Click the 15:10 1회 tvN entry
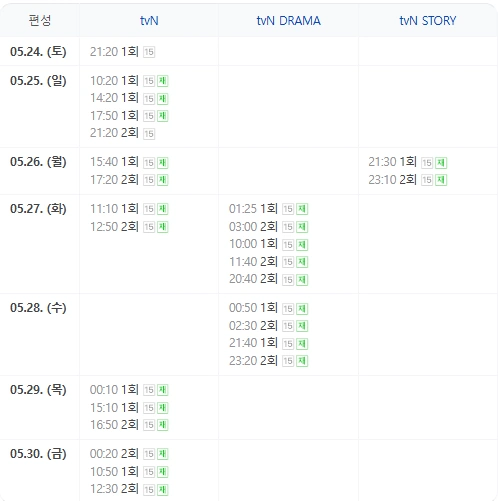 pyautogui.click(x=114, y=408)
